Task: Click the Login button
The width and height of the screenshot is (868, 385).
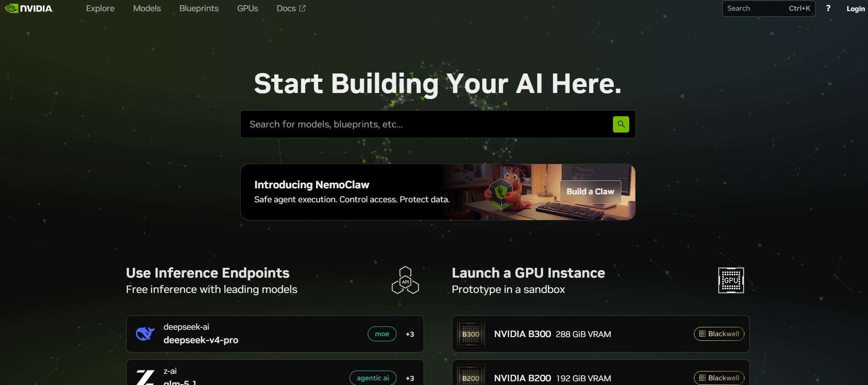Action: click(855, 8)
